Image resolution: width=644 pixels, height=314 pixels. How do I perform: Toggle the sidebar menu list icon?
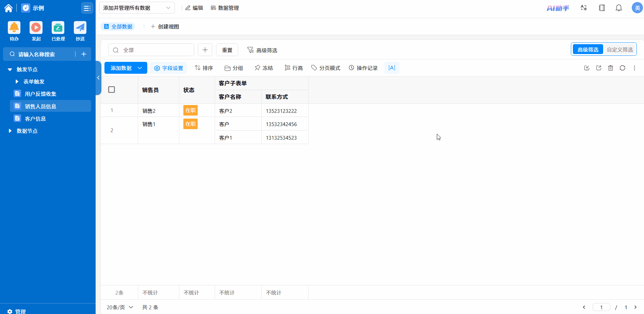87,8
